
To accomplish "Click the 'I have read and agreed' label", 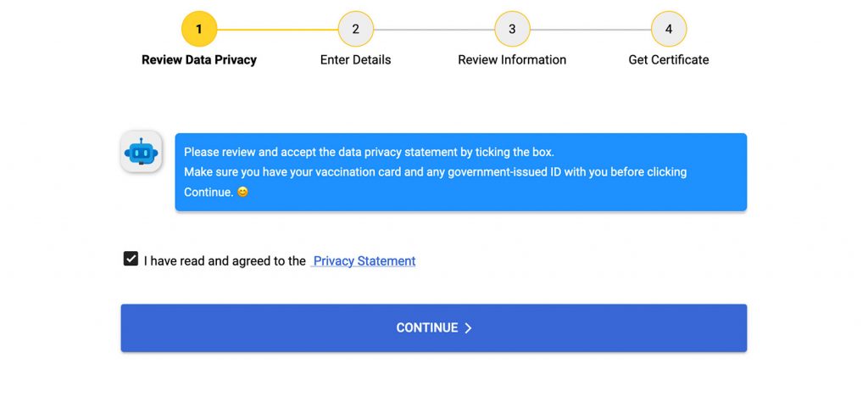I will point(225,260).
